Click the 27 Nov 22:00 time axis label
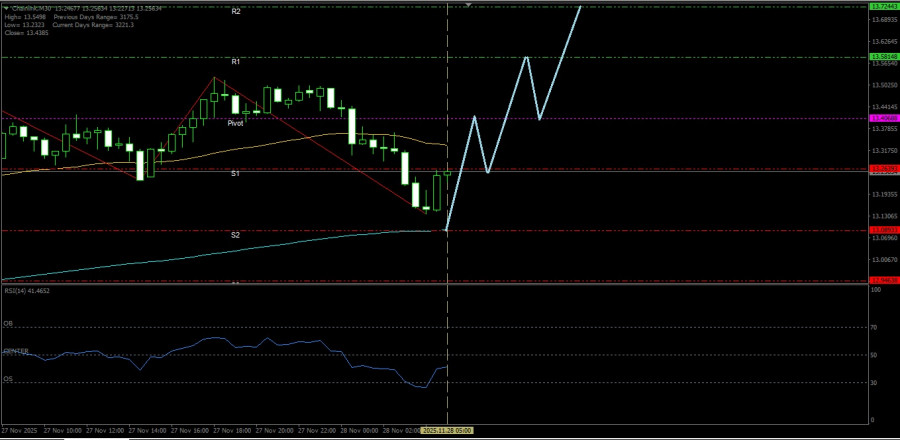The height and width of the screenshot is (440, 900). (x=317, y=430)
